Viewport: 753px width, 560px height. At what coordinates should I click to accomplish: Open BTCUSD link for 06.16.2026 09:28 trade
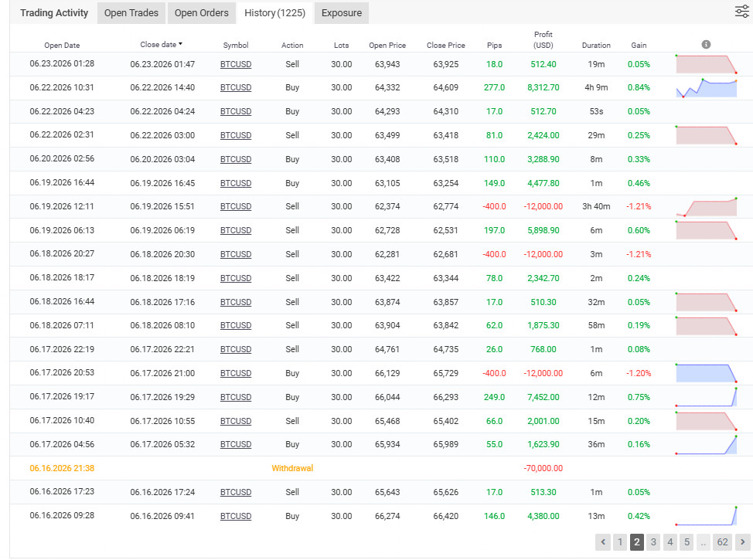coord(236,516)
